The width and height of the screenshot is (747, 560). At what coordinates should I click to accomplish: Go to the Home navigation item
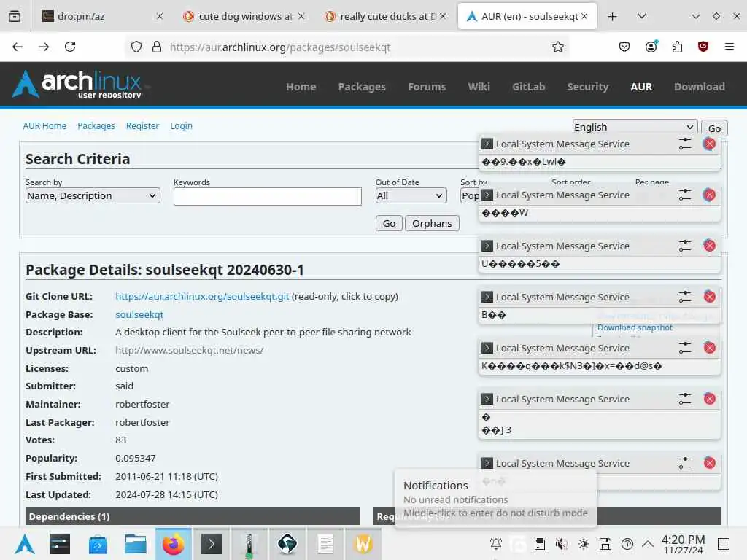(x=301, y=87)
